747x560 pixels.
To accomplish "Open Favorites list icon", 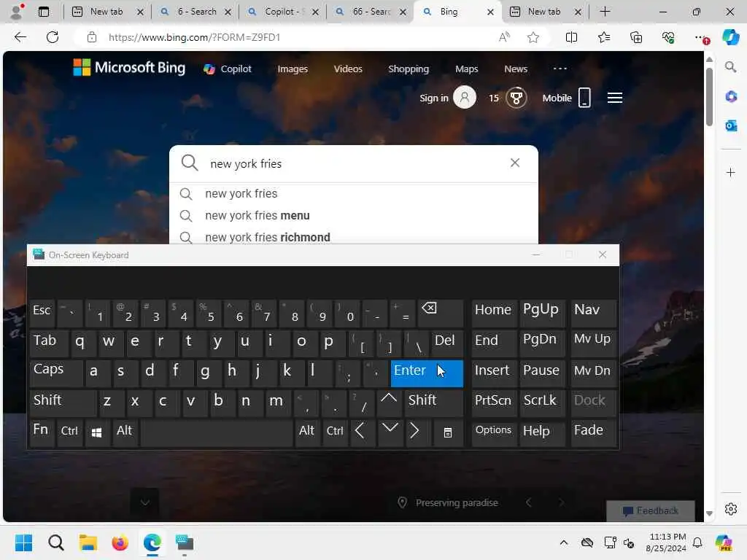I will pyautogui.click(x=603, y=37).
